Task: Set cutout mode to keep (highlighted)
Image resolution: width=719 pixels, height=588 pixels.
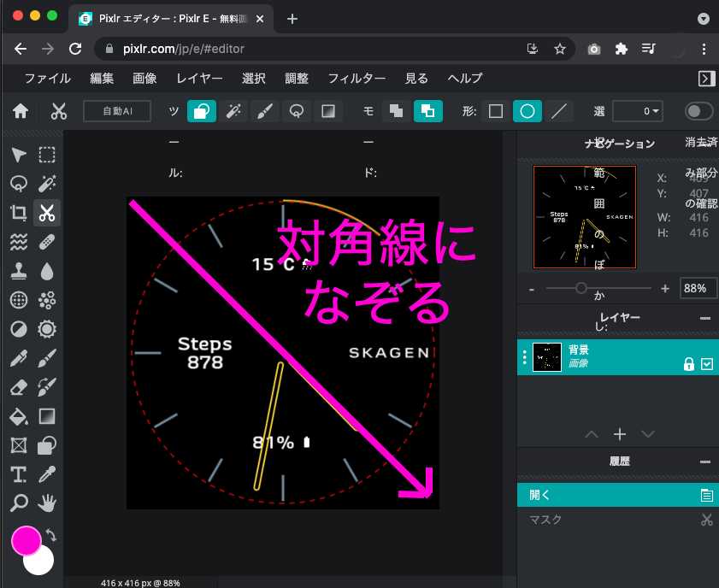Action: [428, 111]
